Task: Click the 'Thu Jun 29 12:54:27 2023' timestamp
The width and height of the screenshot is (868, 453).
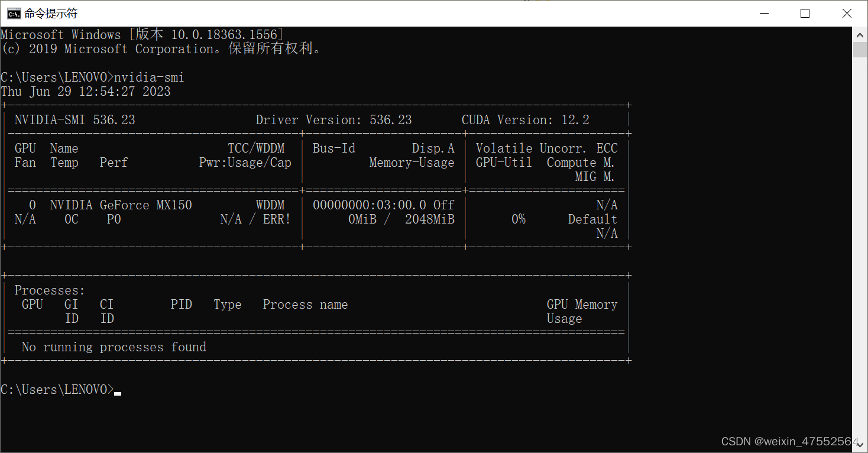Action: [86, 92]
